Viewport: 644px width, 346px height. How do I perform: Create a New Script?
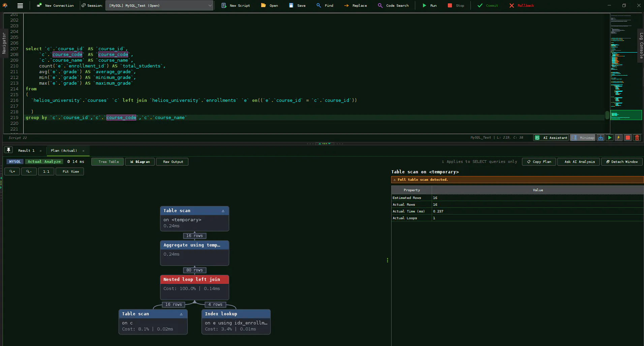(236, 5)
